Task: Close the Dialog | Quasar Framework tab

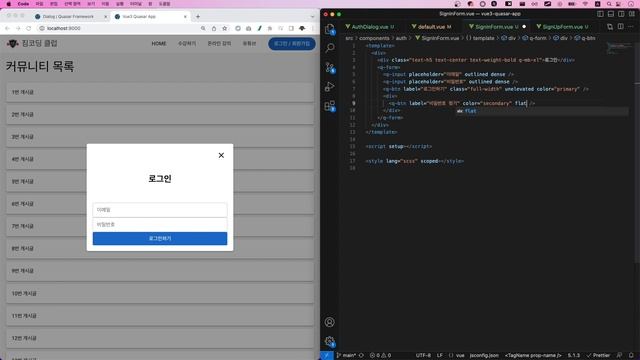Action: (105, 17)
